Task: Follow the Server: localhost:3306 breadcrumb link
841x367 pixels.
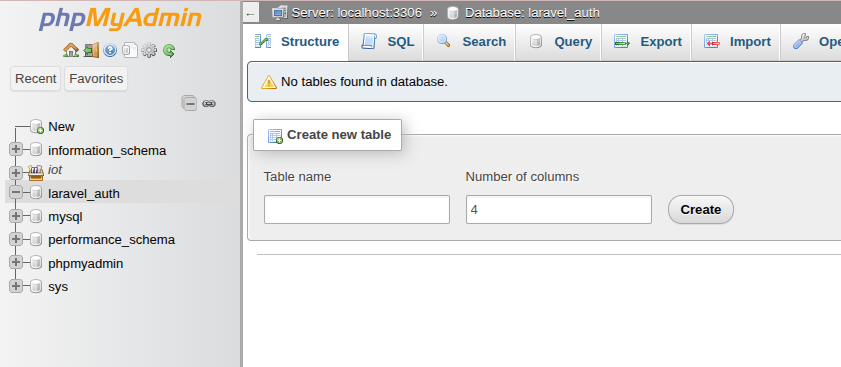Action: pos(357,13)
